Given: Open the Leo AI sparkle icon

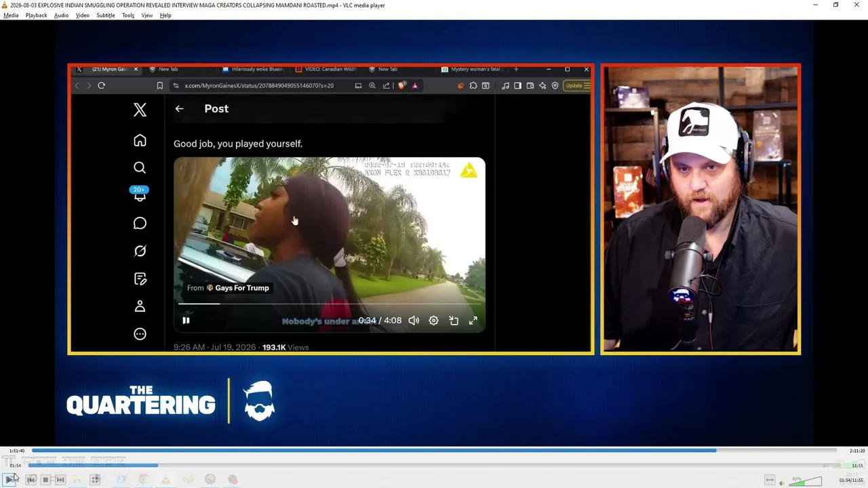Looking at the screenshot, I should pyautogui.click(x=542, y=85).
